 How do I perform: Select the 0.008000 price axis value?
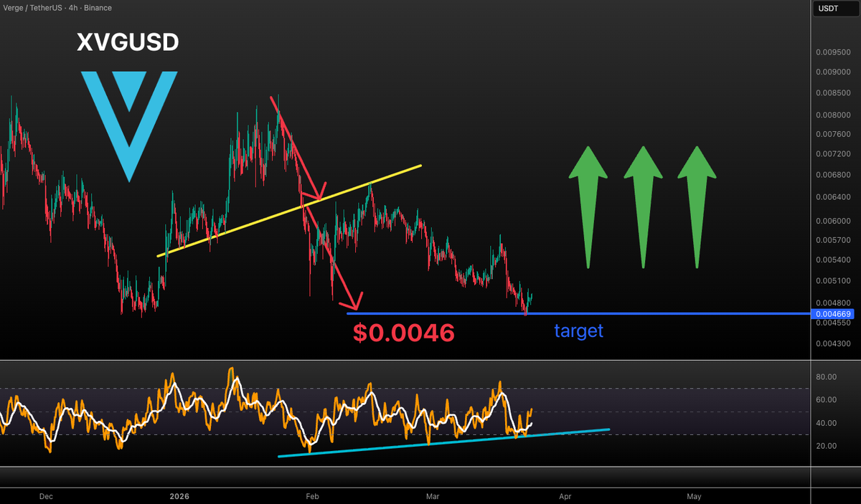point(834,115)
